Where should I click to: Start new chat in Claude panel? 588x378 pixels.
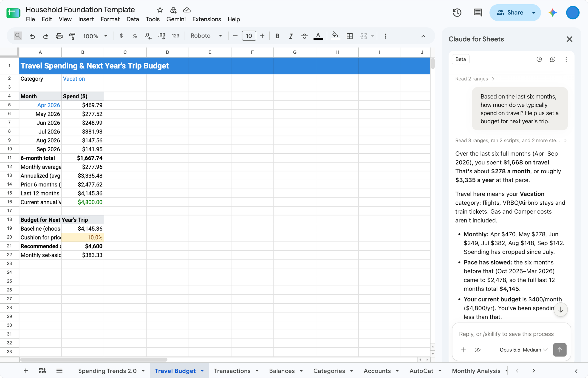point(553,59)
